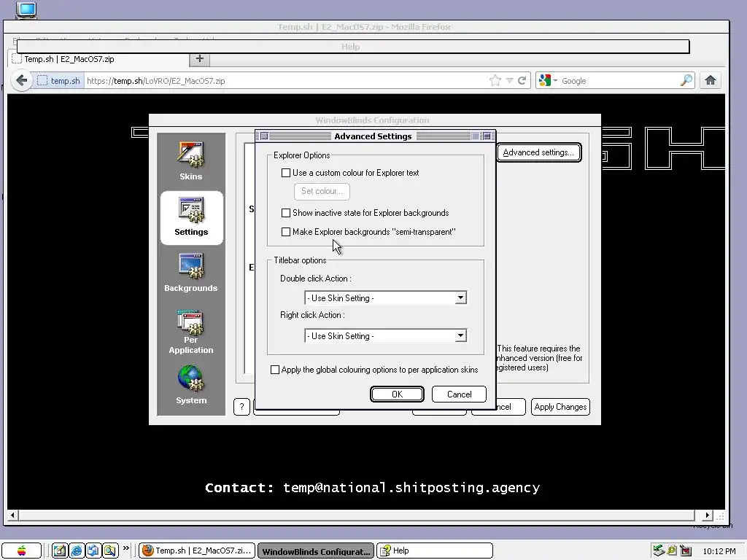Viewport: 747px width, 560px height.
Task: Click the third quick launch icon
Action: (93, 551)
